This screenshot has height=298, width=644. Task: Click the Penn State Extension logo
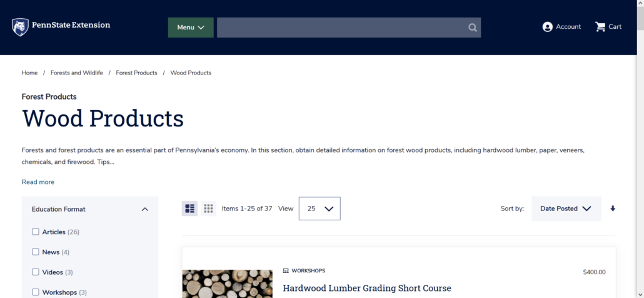click(61, 27)
